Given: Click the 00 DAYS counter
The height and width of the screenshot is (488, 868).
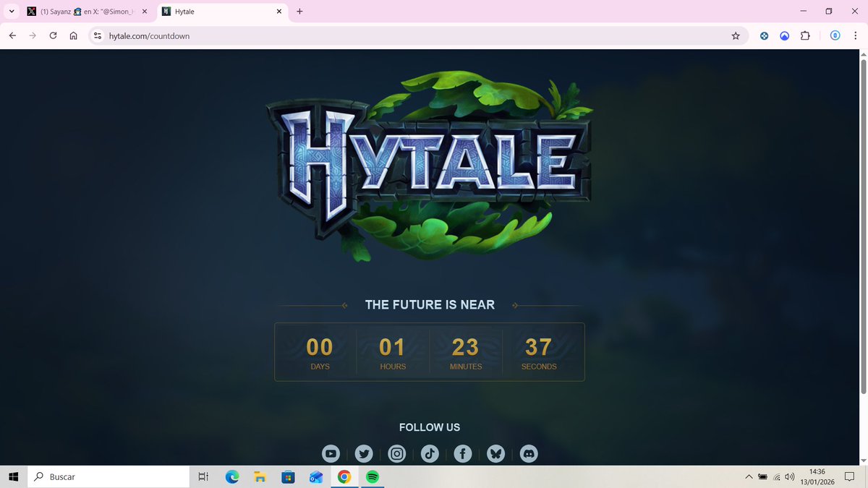Looking at the screenshot, I should point(320,352).
